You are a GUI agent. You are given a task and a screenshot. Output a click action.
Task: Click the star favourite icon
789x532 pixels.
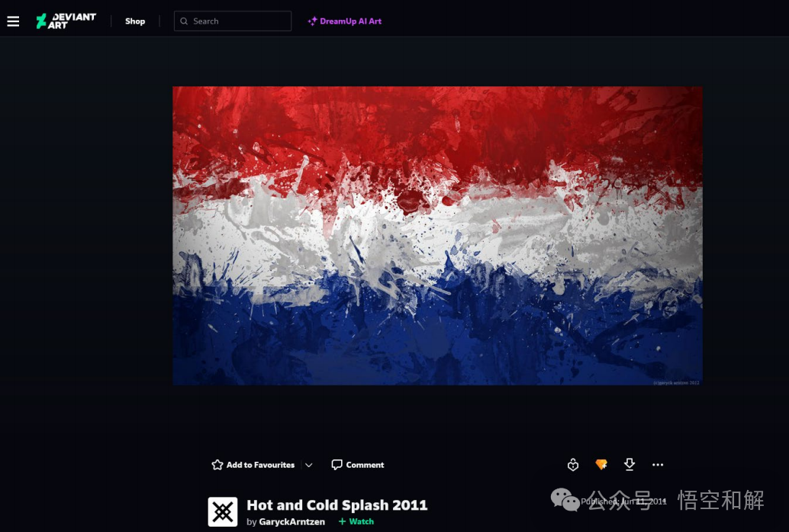click(x=217, y=465)
